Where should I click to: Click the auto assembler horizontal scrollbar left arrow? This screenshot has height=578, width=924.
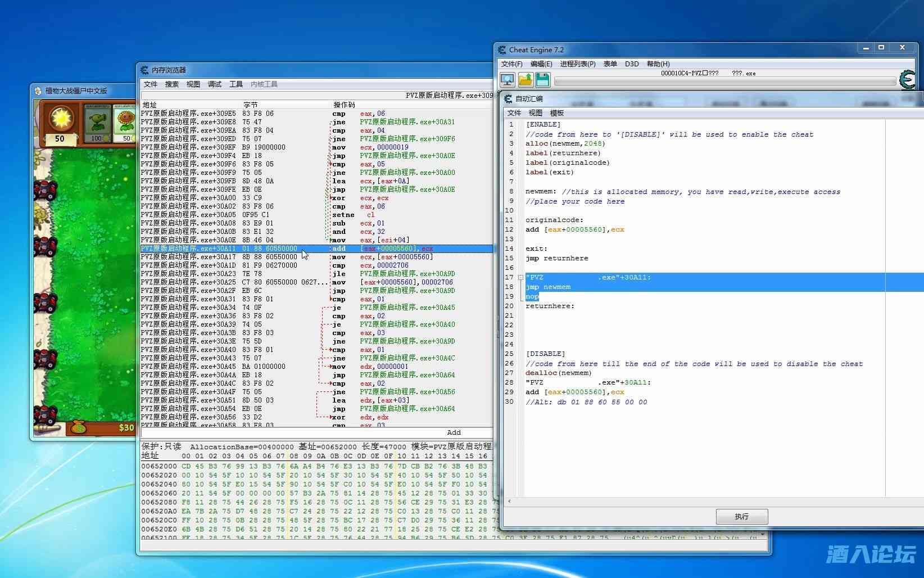tap(509, 501)
